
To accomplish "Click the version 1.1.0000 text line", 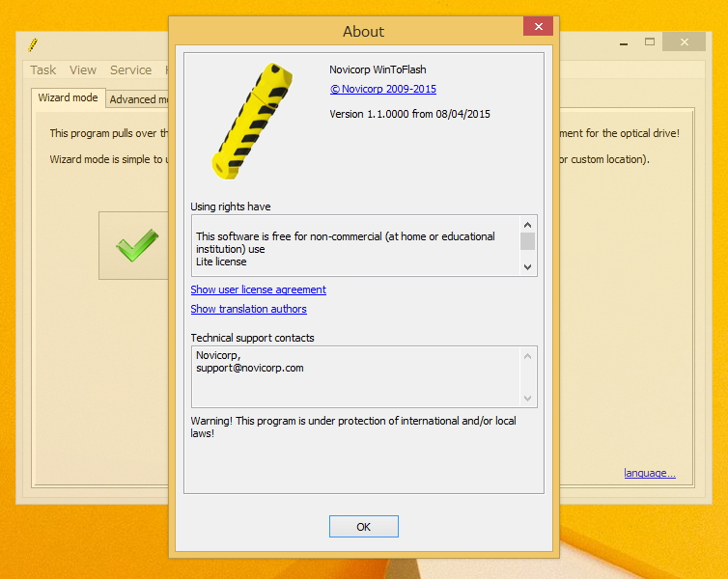I will (409, 114).
